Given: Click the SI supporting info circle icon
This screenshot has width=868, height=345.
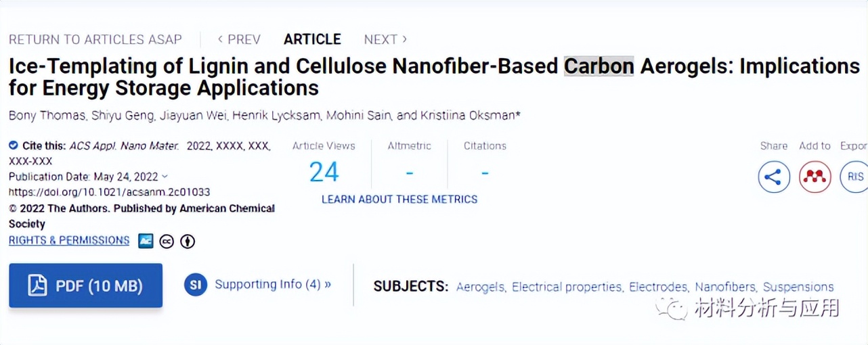Looking at the screenshot, I should coord(196,285).
